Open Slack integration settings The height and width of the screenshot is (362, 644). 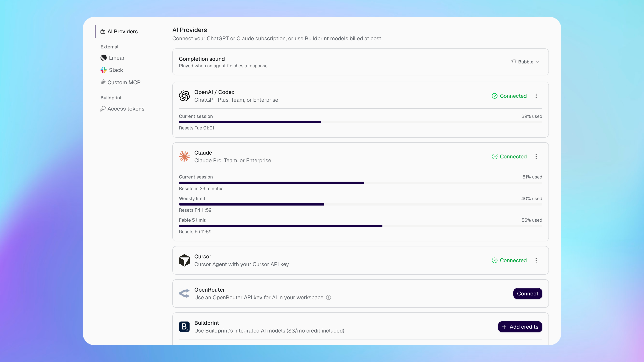pyautogui.click(x=112, y=70)
